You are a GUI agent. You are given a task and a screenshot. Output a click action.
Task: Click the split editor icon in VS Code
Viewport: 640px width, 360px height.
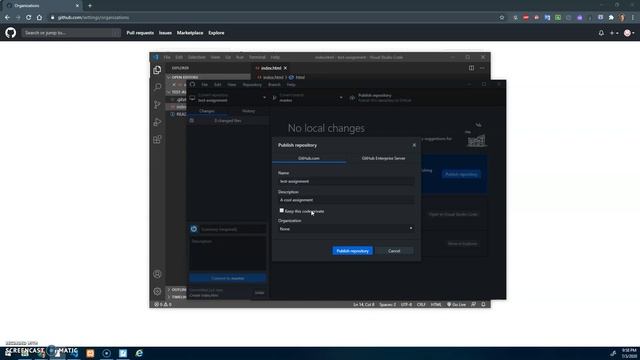click(x=471, y=68)
